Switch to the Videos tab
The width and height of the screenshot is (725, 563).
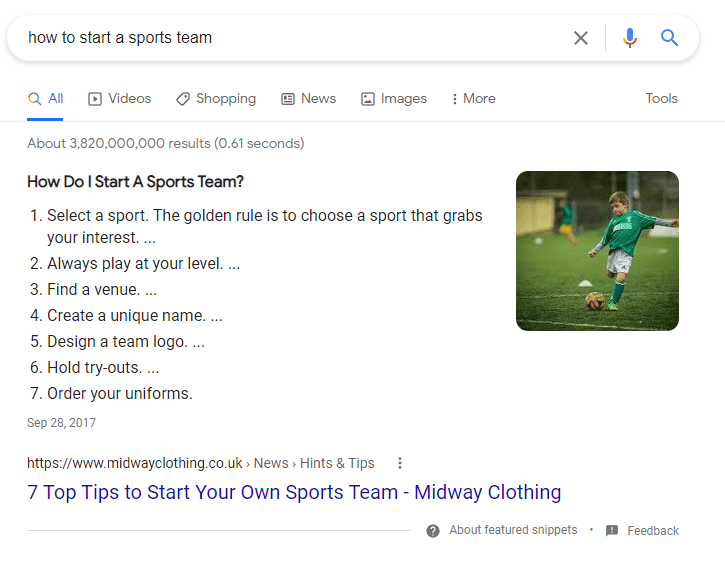point(119,98)
